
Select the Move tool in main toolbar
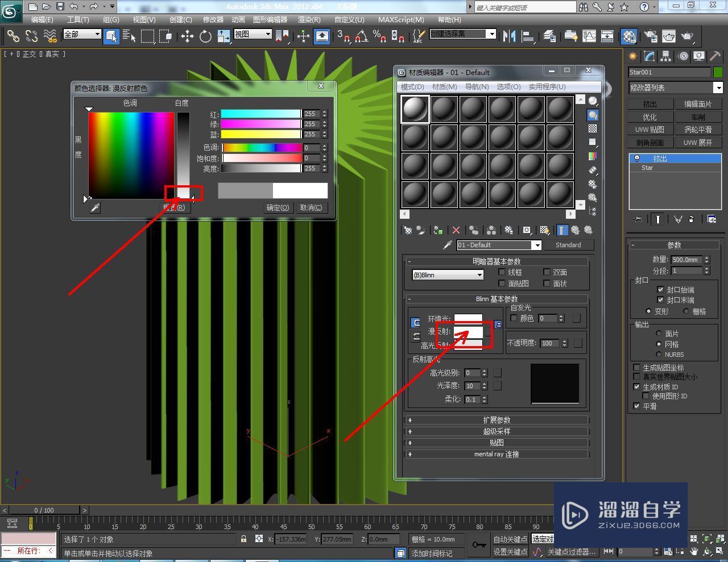click(x=187, y=36)
